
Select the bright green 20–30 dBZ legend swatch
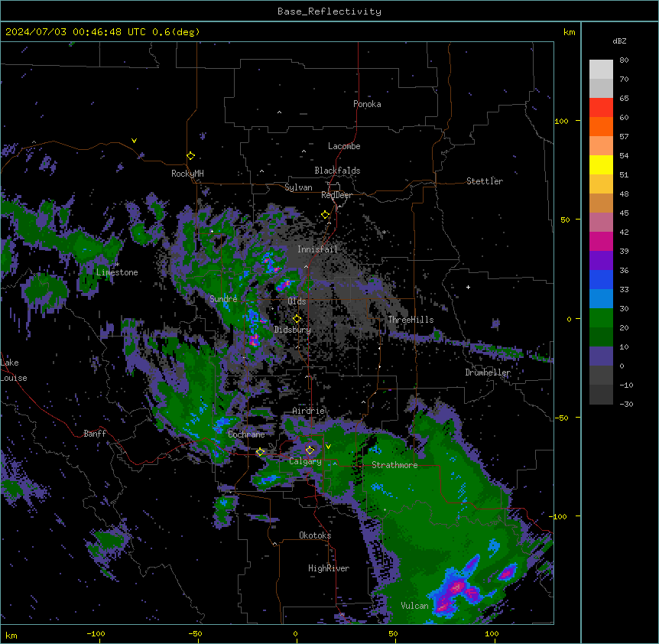[601, 318]
